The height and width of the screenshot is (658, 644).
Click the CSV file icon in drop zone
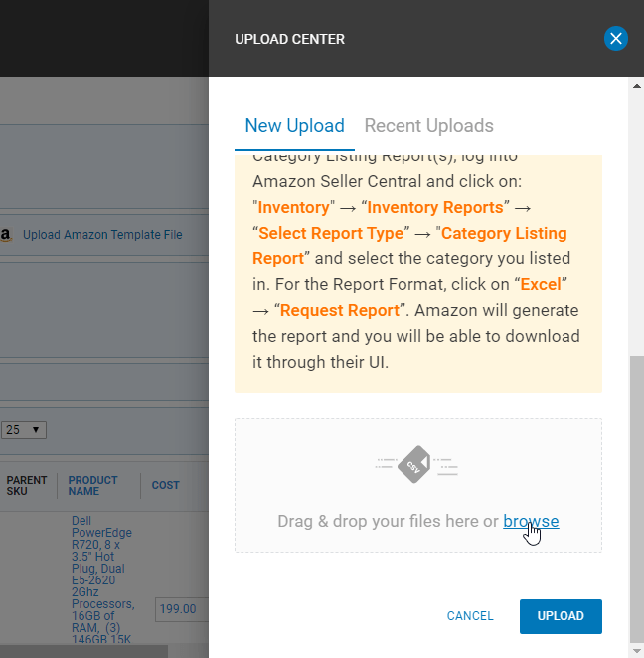(x=415, y=464)
